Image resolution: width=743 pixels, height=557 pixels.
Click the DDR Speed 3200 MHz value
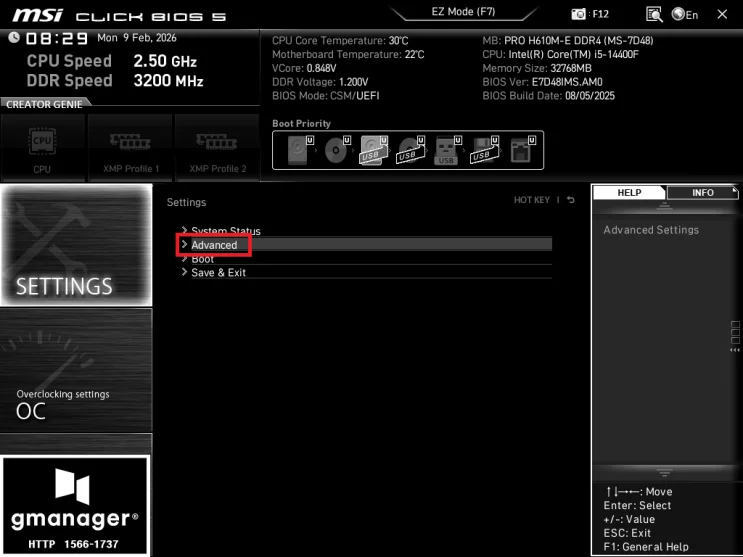[168, 81]
